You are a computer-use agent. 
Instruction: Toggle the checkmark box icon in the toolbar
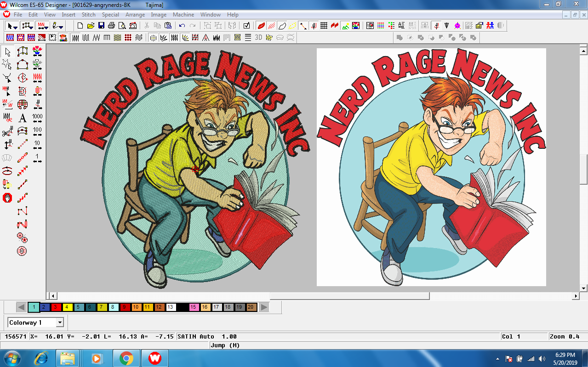coord(247,26)
